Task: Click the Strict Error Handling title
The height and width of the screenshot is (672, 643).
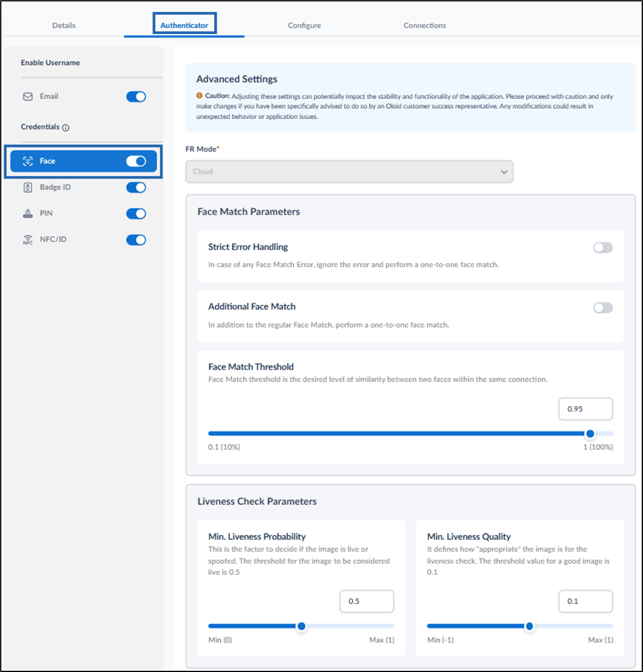Action: tap(248, 247)
